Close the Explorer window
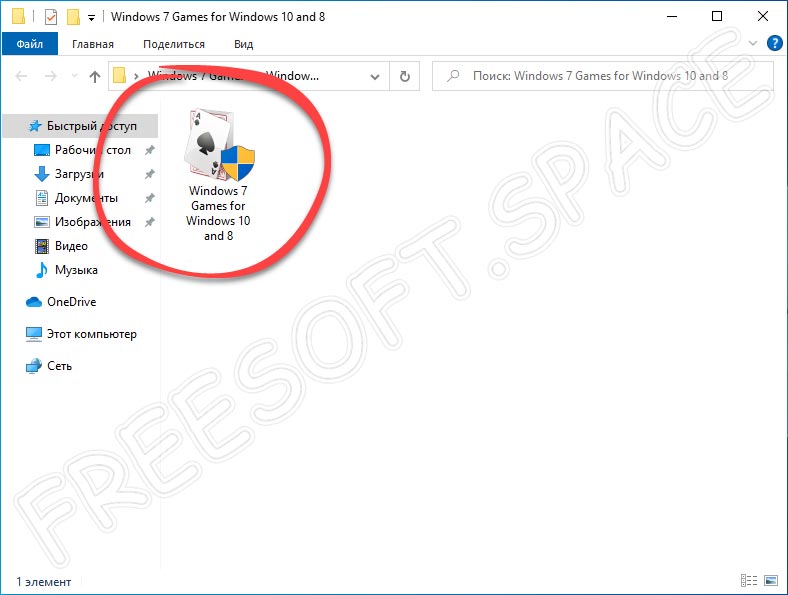Screen dimensions: 788x595 pos(763,17)
